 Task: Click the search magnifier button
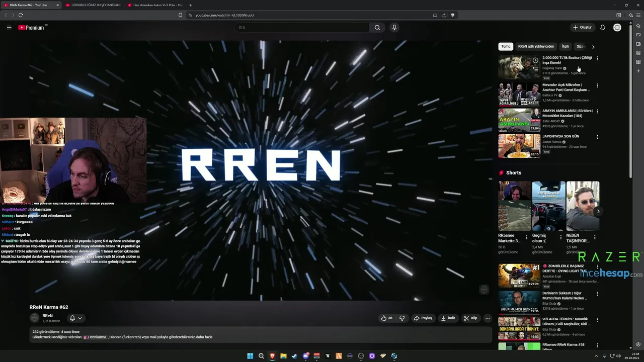pyautogui.click(x=377, y=28)
